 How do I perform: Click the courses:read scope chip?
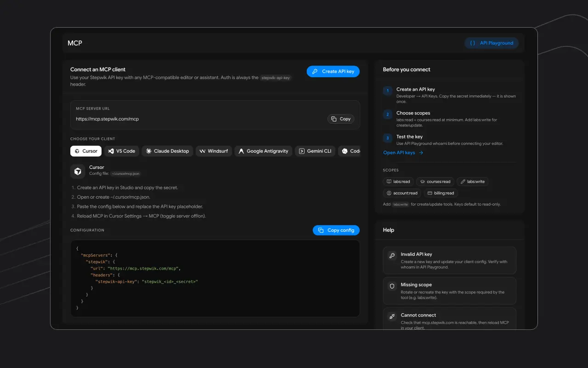click(x=435, y=182)
